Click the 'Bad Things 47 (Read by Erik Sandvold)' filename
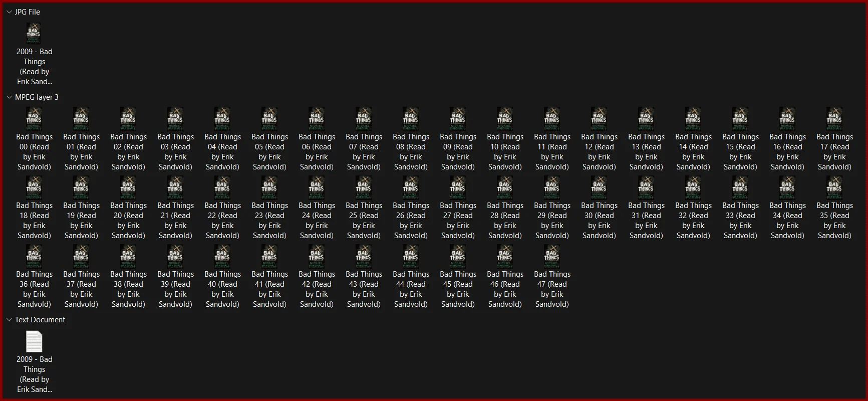The width and height of the screenshot is (868, 401). pyautogui.click(x=552, y=289)
